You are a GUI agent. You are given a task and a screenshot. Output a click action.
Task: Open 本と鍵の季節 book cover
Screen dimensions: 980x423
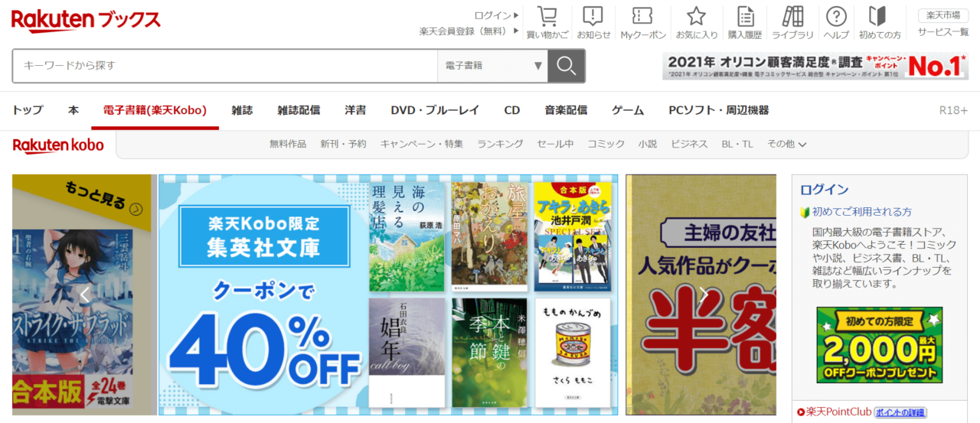pos(489,353)
